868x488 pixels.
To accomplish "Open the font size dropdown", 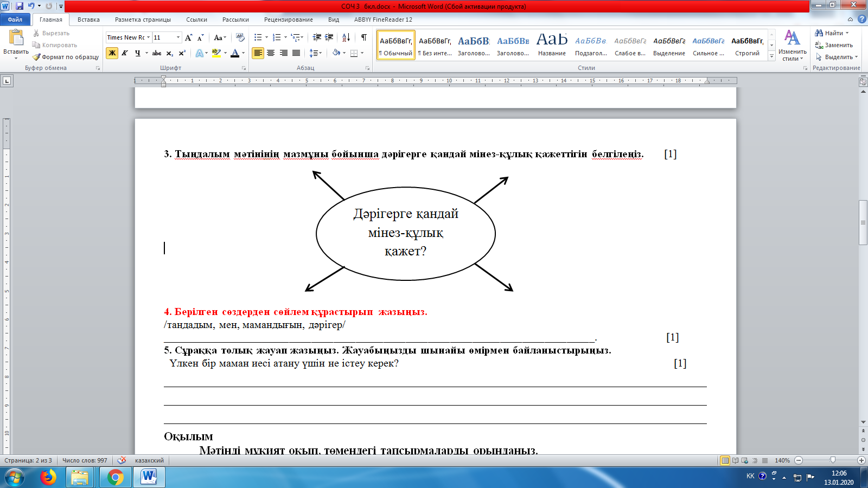I will 178,37.
